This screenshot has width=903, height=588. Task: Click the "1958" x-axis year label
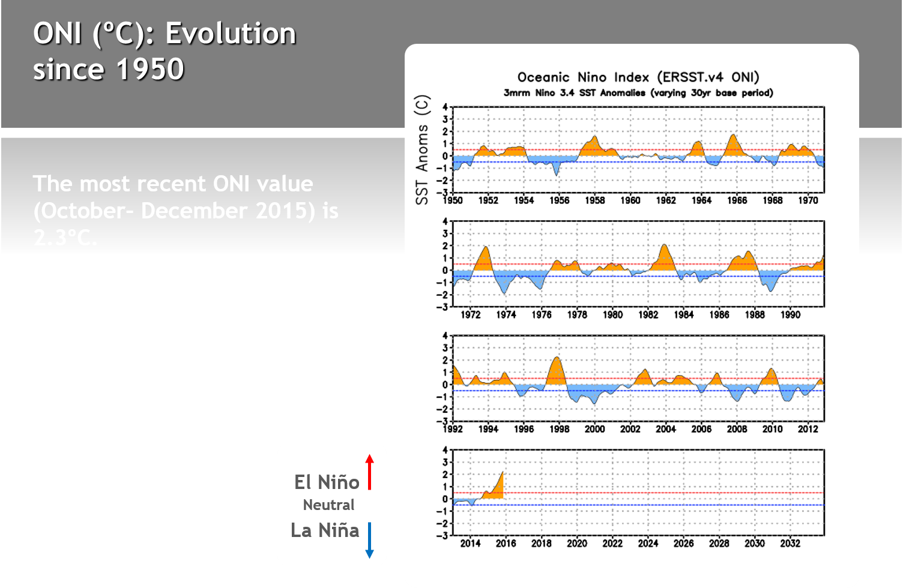click(x=595, y=200)
